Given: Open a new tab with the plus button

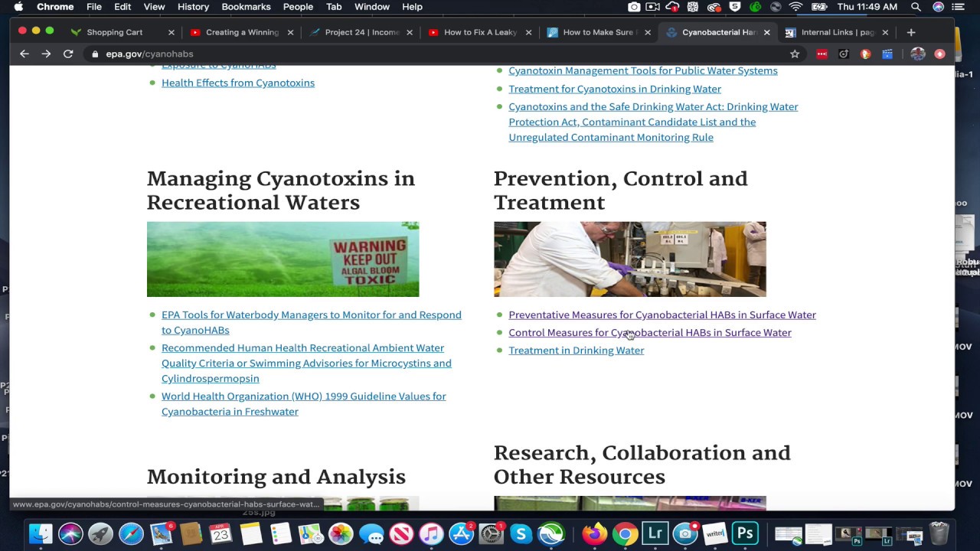Looking at the screenshot, I should [910, 32].
